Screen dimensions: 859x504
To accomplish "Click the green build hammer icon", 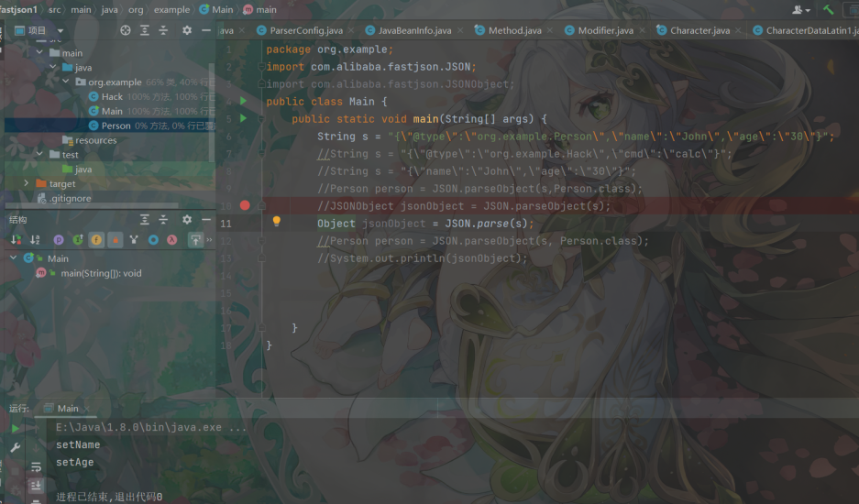I will click(x=829, y=9).
